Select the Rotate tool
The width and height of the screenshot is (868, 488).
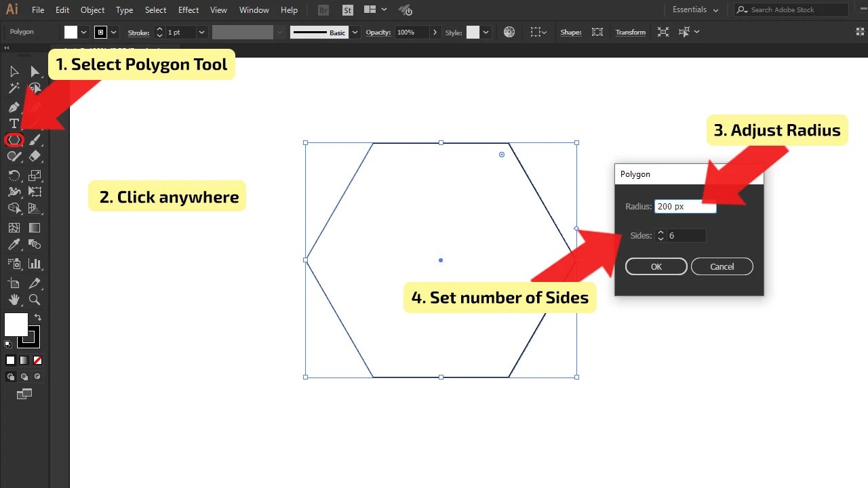(x=15, y=176)
